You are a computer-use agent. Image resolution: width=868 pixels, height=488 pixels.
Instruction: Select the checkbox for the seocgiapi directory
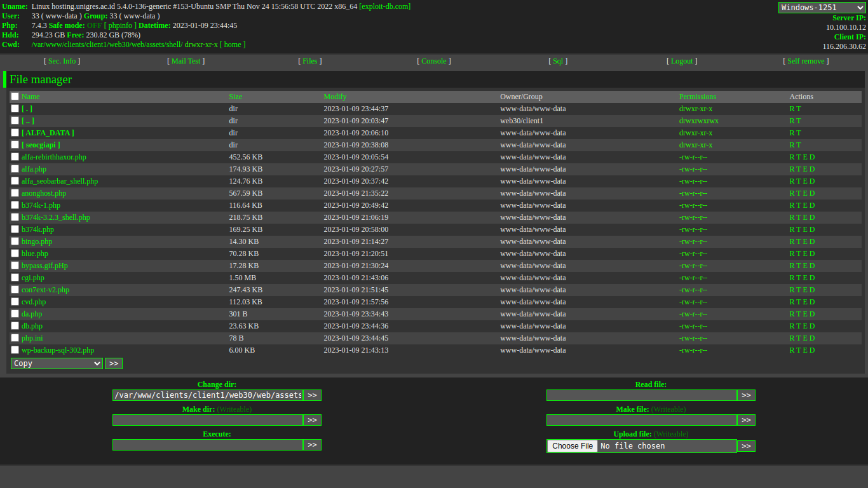tap(15, 145)
